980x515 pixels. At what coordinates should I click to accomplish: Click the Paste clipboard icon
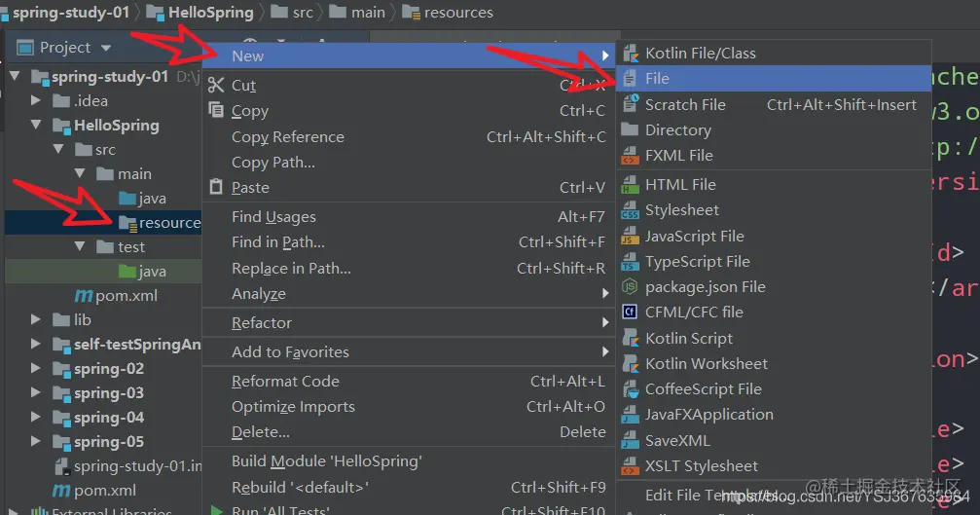click(216, 187)
